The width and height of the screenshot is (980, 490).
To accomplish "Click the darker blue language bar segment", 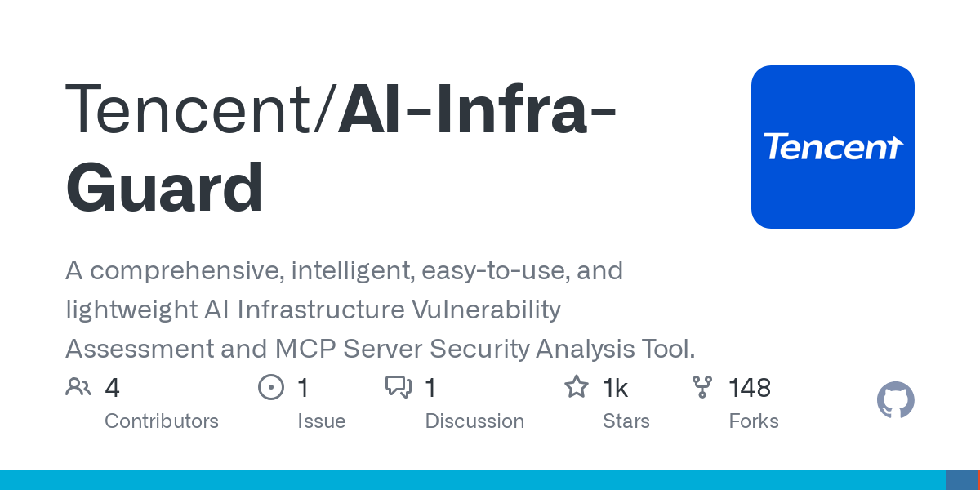I will (961, 480).
